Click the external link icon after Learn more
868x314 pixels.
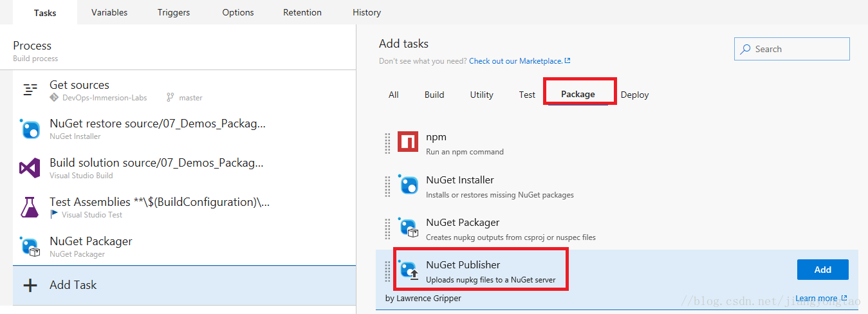[x=843, y=299]
